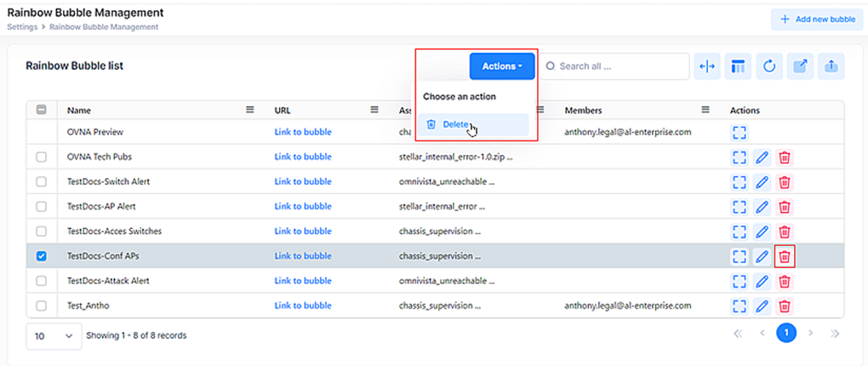Choose Delete from the Actions menu

455,125
